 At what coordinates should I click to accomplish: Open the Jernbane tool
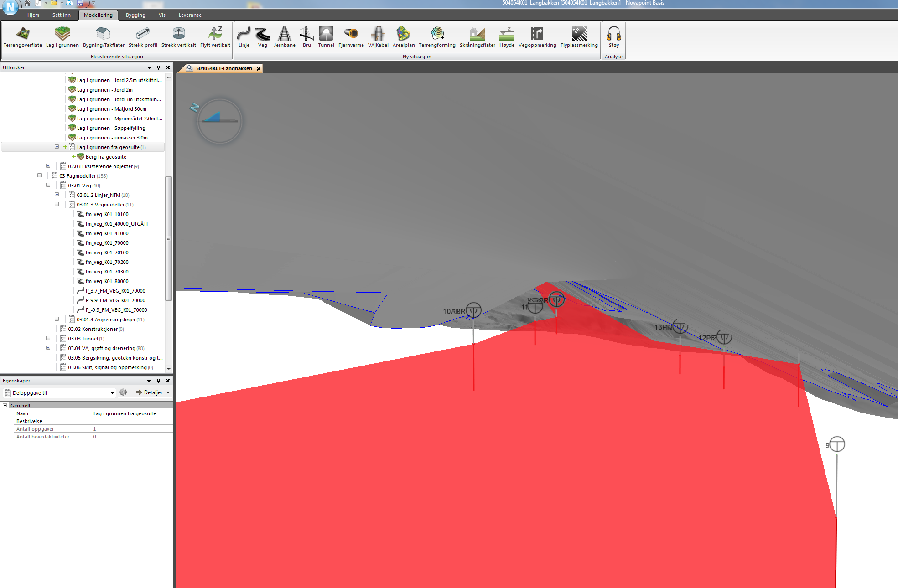(x=285, y=37)
